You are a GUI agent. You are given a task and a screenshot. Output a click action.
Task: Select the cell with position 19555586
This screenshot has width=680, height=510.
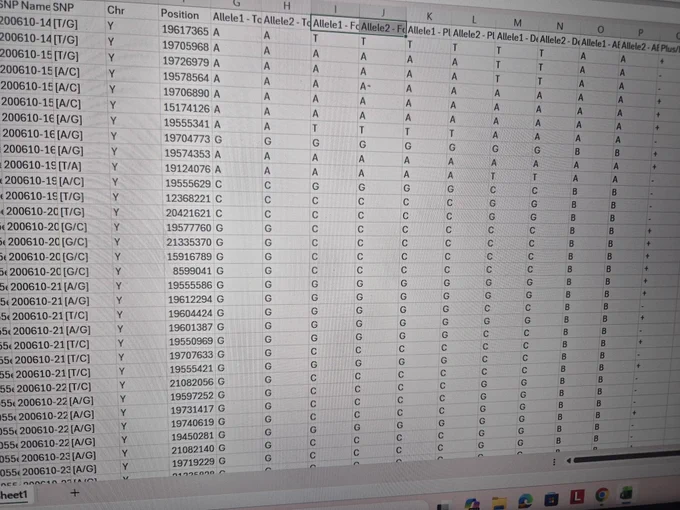[190, 285]
